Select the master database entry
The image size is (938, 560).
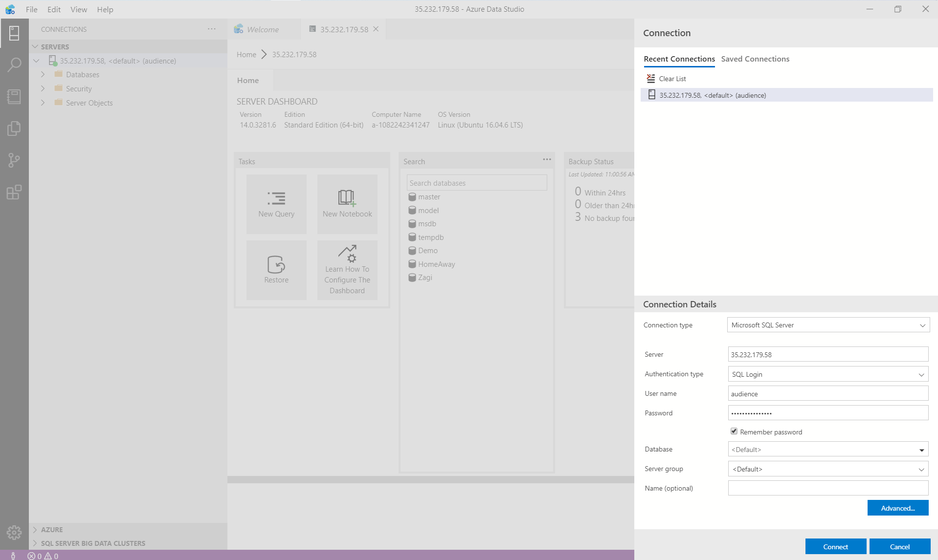[x=424, y=197]
